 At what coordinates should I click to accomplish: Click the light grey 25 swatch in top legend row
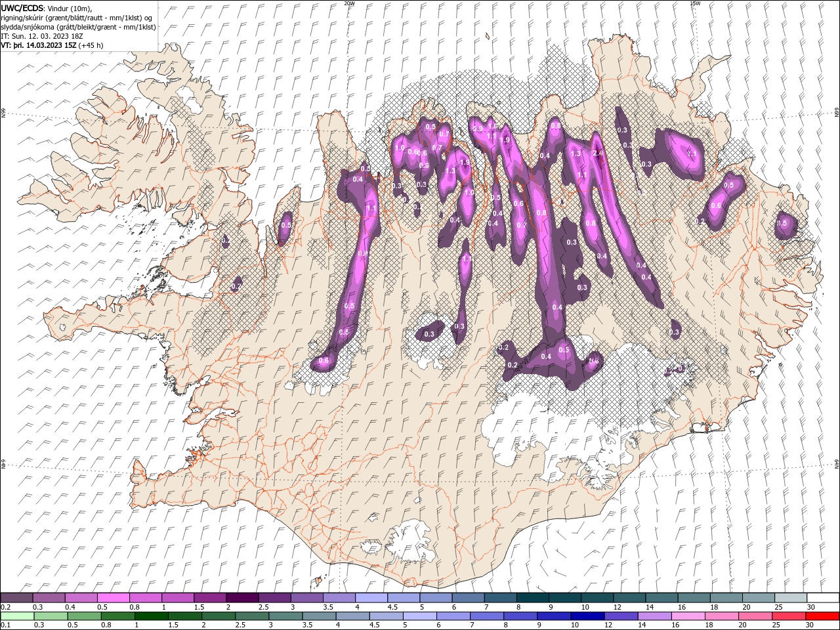[791, 598]
